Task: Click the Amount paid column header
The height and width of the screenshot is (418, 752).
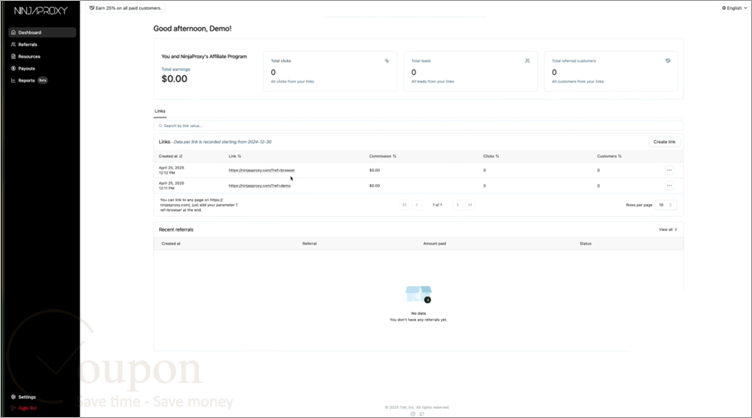Action: tap(435, 244)
